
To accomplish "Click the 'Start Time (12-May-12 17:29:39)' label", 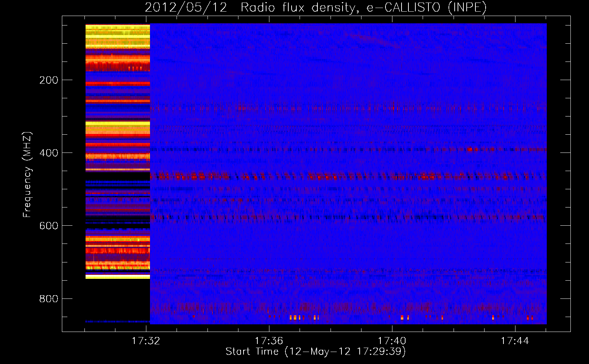I will pos(316,352).
